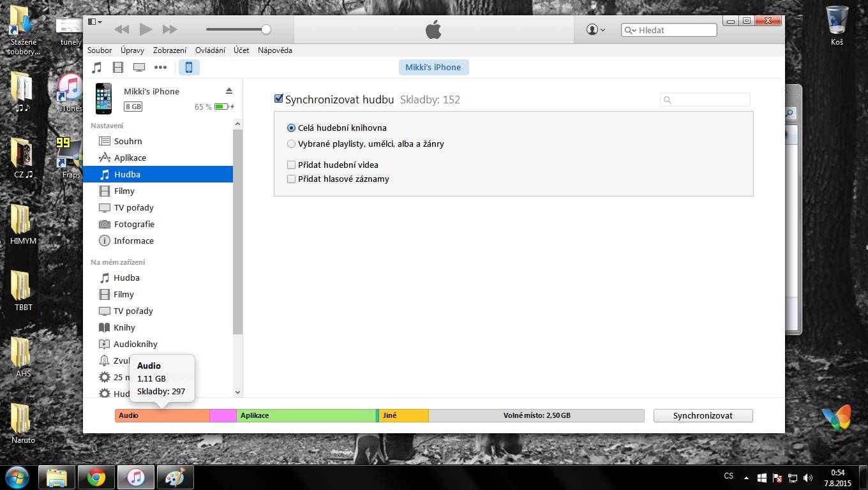Click the pink segment of storage bar
Viewport: 868px width, 490px height.
(x=223, y=415)
